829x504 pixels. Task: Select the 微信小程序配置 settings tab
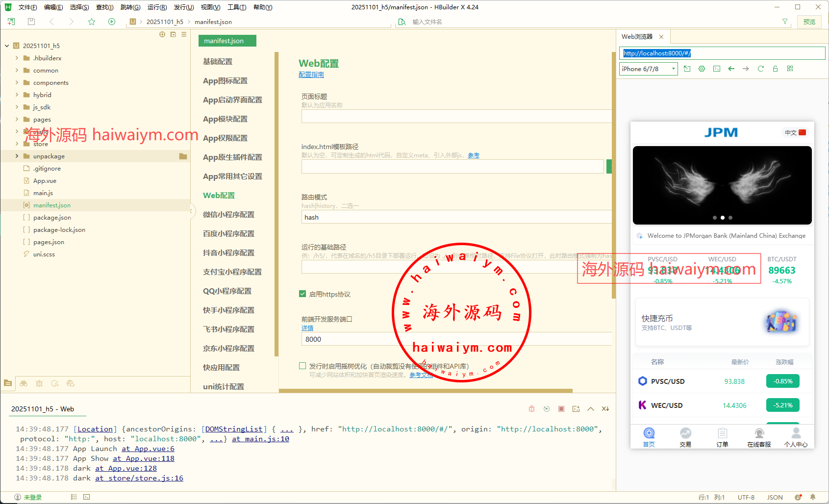pyautogui.click(x=228, y=215)
